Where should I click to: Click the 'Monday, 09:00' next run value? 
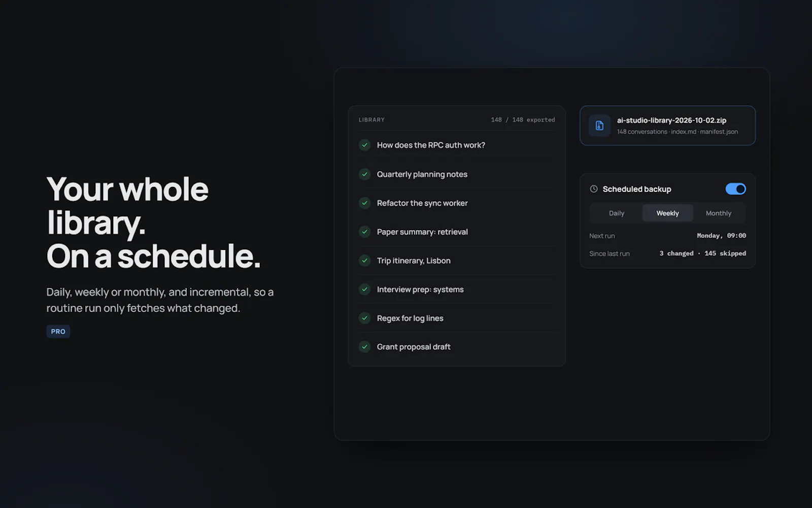click(x=721, y=236)
